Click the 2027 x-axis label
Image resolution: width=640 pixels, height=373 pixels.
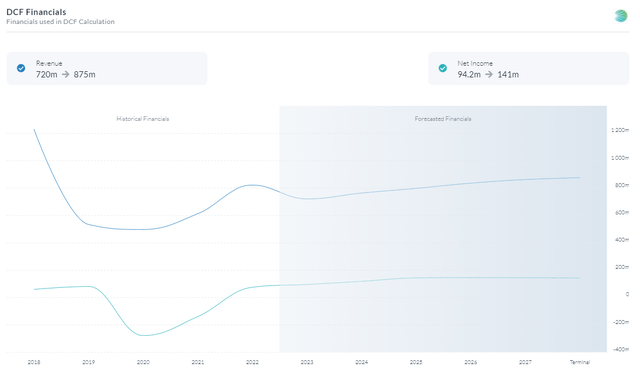(x=525, y=362)
